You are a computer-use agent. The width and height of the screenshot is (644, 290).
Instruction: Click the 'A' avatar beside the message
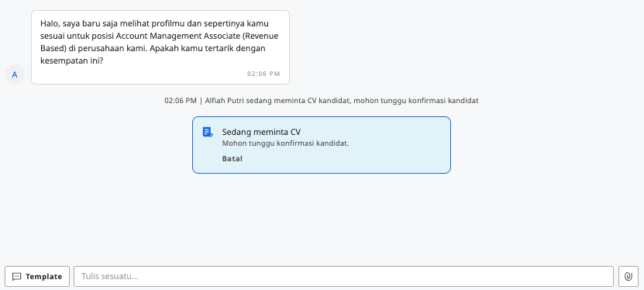pyautogui.click(x=15, y=74)
